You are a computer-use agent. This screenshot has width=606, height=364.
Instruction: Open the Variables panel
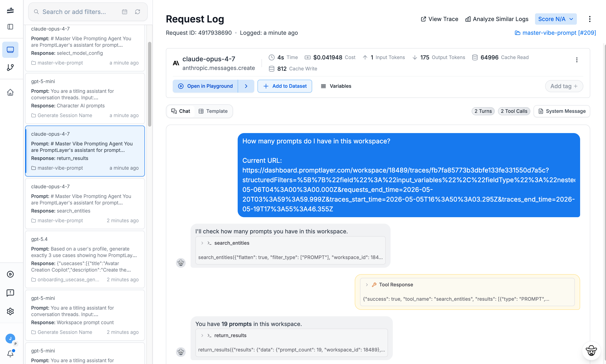point(336,86)
